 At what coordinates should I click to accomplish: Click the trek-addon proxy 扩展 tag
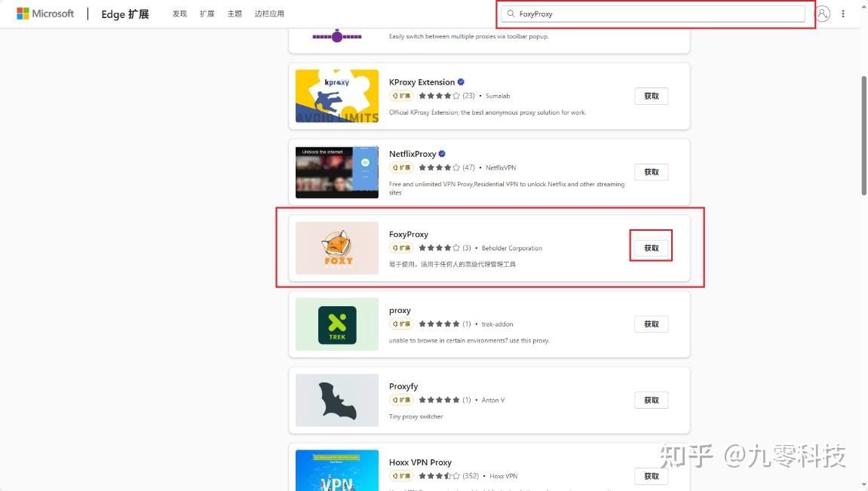click(x=401, y=324)
